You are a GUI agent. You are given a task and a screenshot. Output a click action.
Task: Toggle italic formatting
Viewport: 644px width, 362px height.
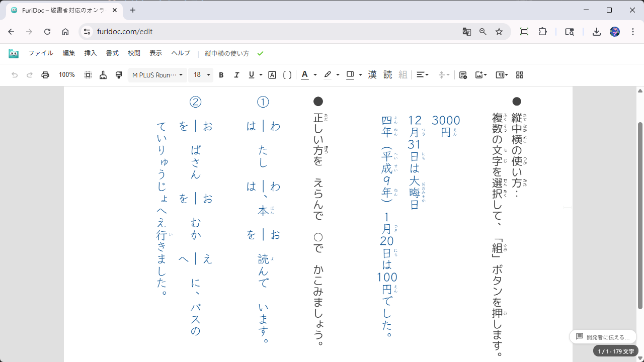click(x=236, y=74)
